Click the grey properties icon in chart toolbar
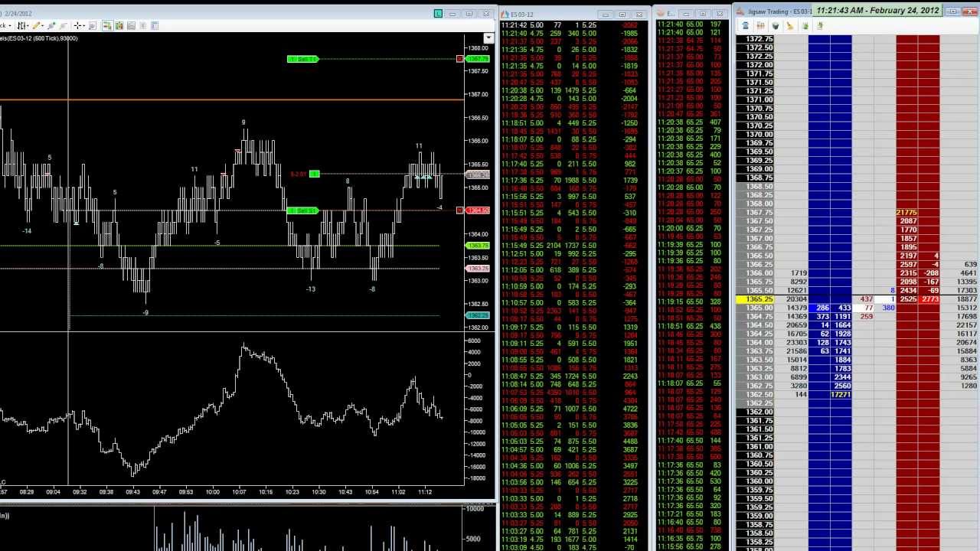Viewport: 980px width, 551px height. click(x=131, y=25)
